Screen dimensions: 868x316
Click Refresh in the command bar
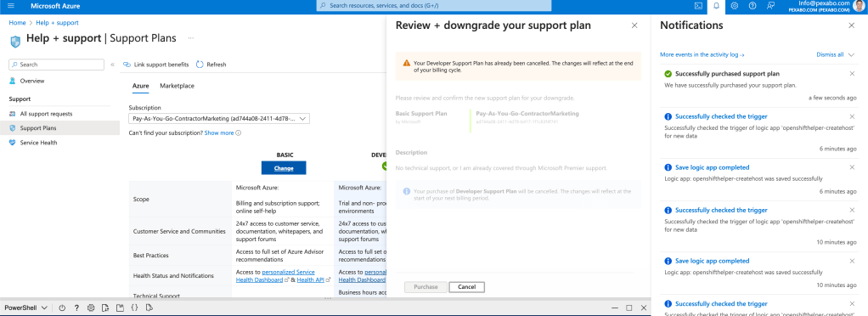211,65
